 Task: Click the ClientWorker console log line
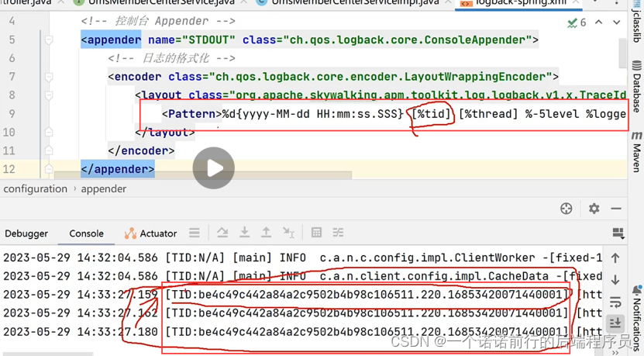(303, 257)
